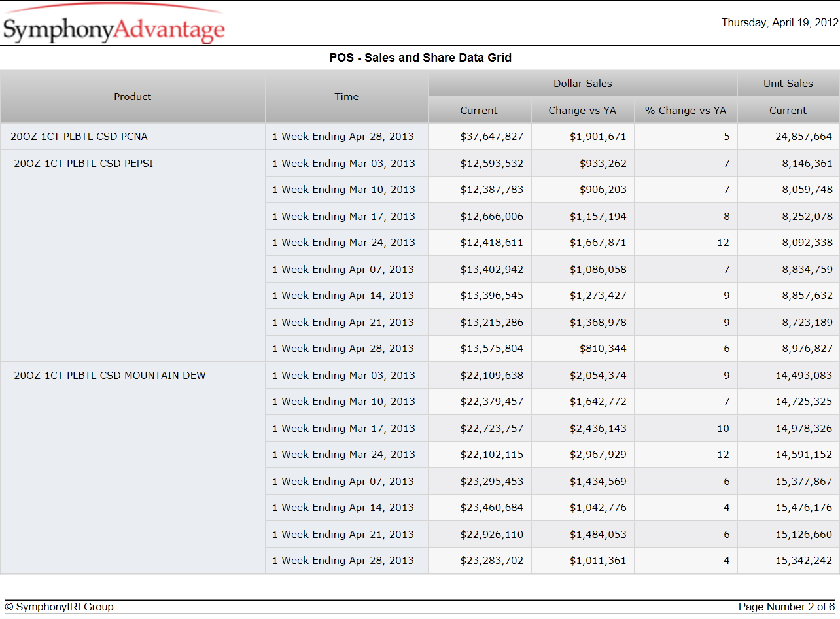Click the Product column header
This screenshot has height=619, width=840.
133,97
